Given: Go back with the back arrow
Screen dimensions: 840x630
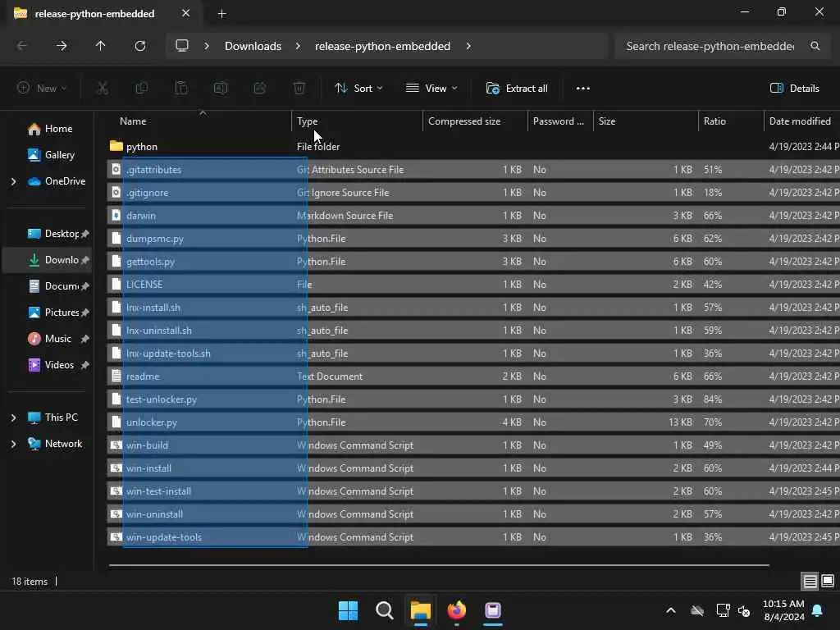Looking at the screenshot, I should point(22,46).
